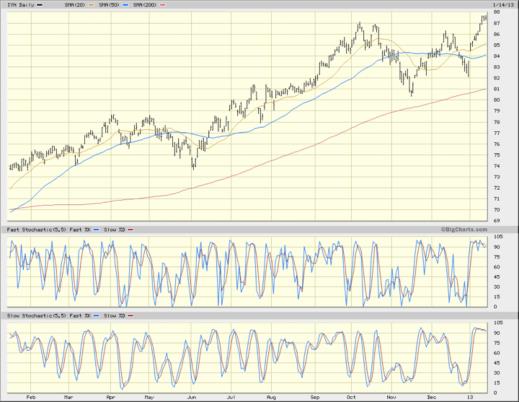519x402 pixels.
Task: Click the Sep label on time axis
Action: pyautogui.click(x=315, y=397)
